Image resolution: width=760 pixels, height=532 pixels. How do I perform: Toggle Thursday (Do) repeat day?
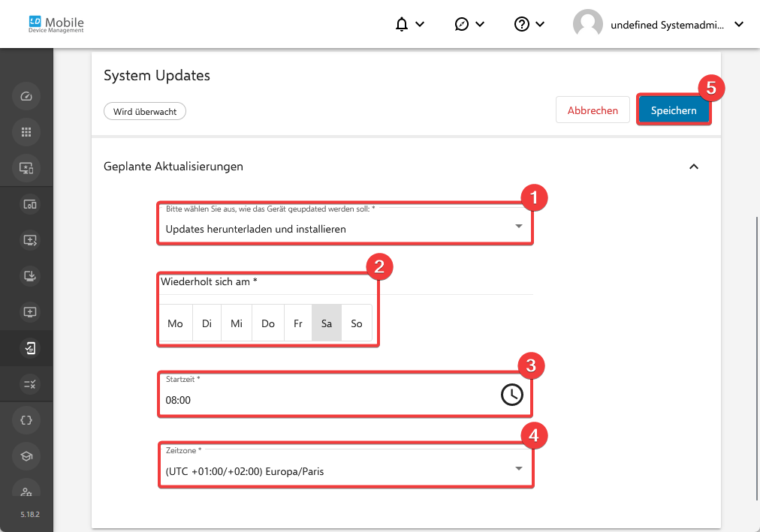point(268,323)
